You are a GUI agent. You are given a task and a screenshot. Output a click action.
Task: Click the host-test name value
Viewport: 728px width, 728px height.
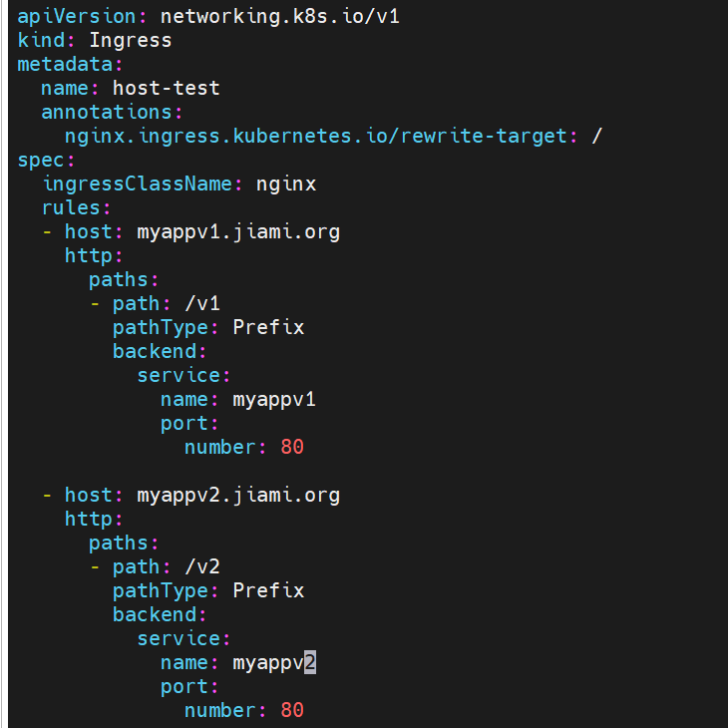click(x=167, y=88)
